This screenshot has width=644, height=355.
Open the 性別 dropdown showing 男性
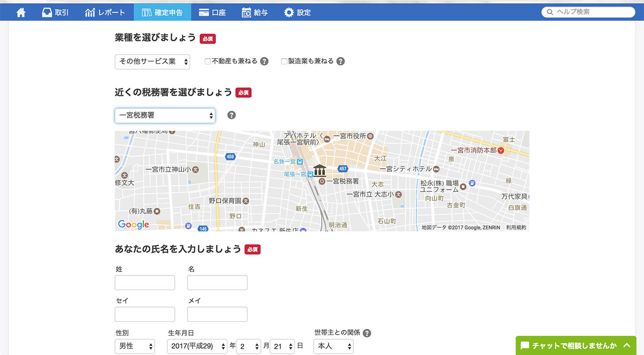pyautogui.click(x=135, y=347)
